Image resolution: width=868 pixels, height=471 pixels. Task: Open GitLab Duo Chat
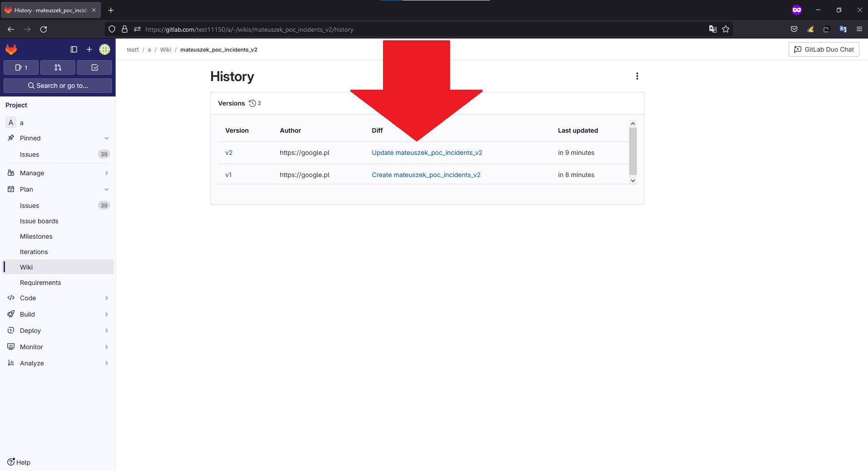point(824,49)
